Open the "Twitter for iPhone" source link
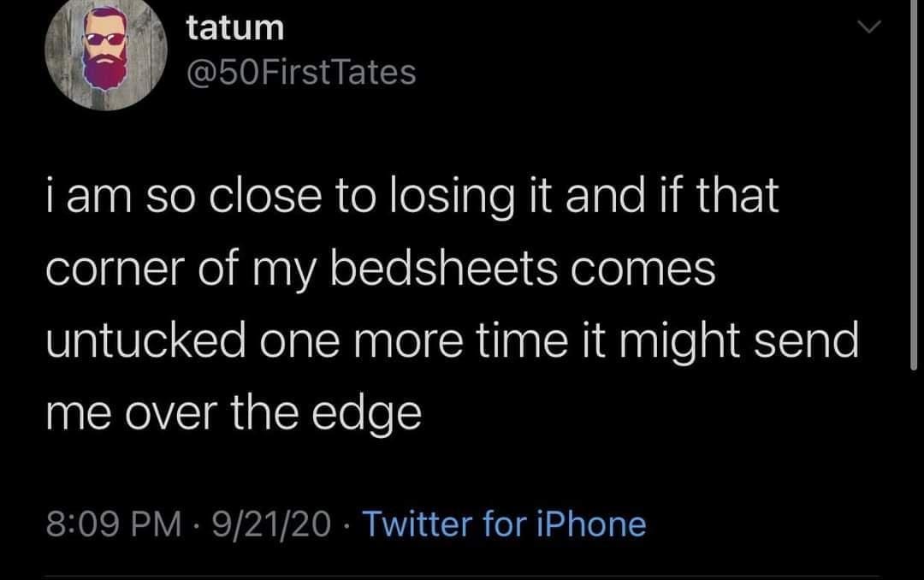The height and width of the screenshot is (580, 924). [505, 523]
